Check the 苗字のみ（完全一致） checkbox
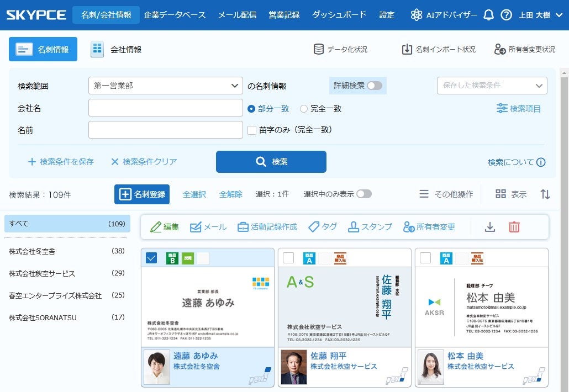The image size is (569, 392). click(252, 130)
